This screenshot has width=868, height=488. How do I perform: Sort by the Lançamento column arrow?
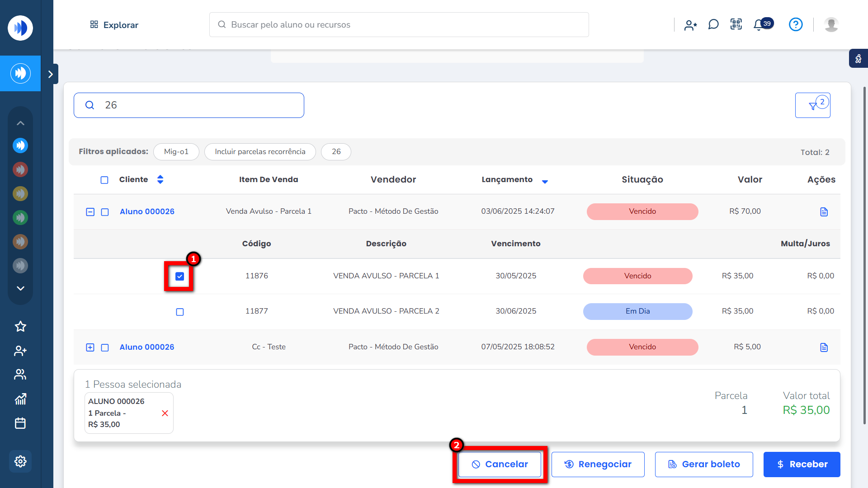click(x=545, y=181)
